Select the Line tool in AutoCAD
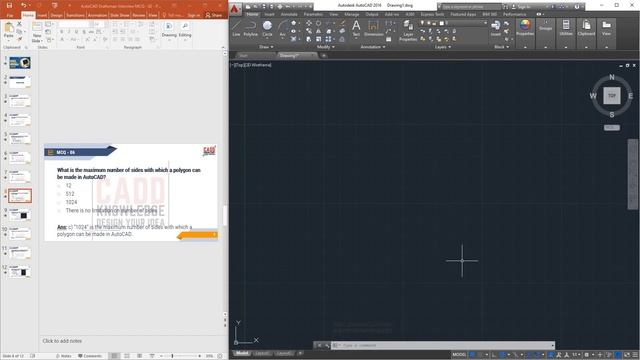Viewport: 640px width, 360px height. [236, 29]
